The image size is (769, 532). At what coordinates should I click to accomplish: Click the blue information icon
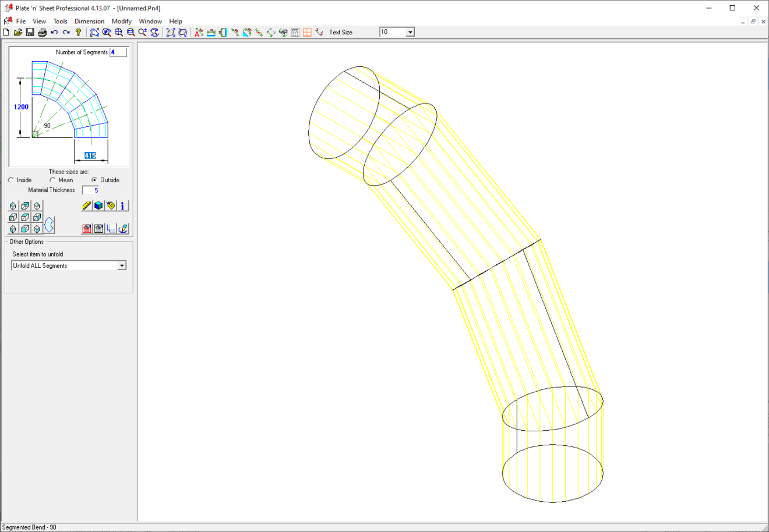click(122, 205)
